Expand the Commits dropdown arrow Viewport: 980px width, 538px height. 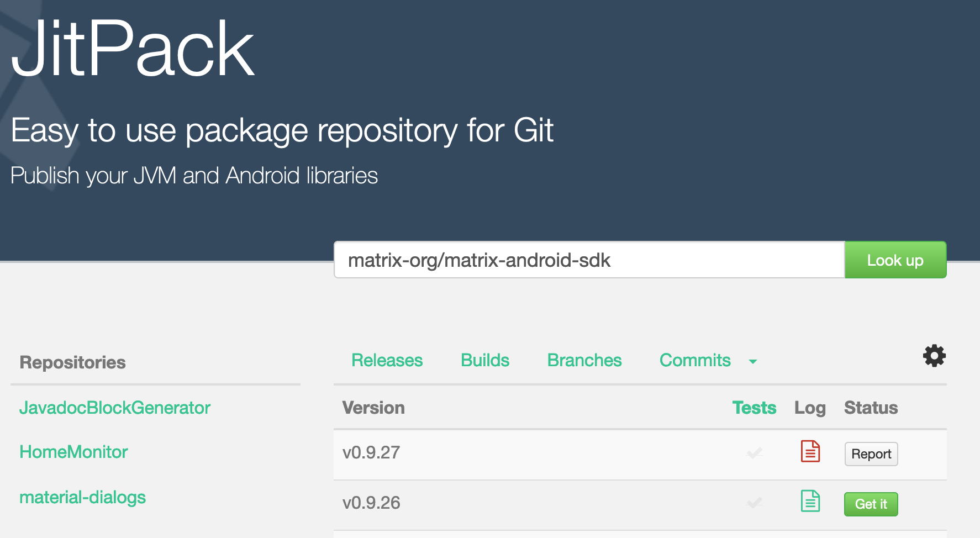pyautogui.click(x=752, y=362)
